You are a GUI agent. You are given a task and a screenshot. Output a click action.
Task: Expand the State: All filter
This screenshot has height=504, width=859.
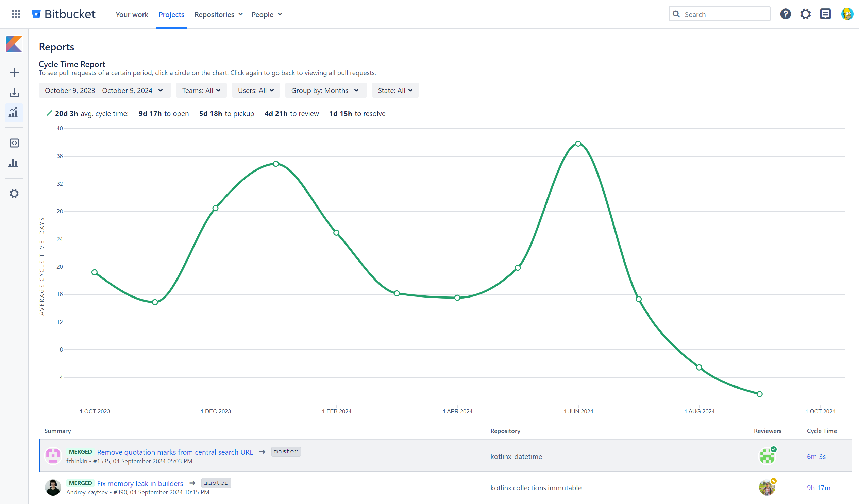pyautogui.click(x=395, y=90)
